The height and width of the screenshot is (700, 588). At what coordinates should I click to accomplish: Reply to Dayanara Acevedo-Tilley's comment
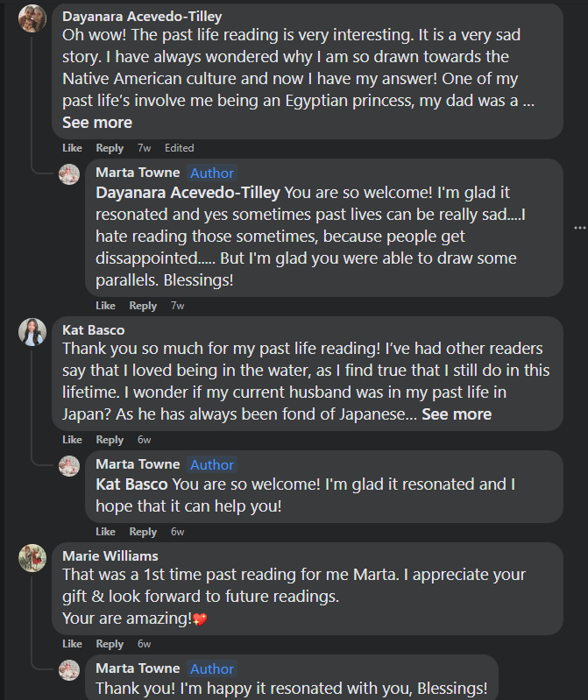tap(110, 148)
